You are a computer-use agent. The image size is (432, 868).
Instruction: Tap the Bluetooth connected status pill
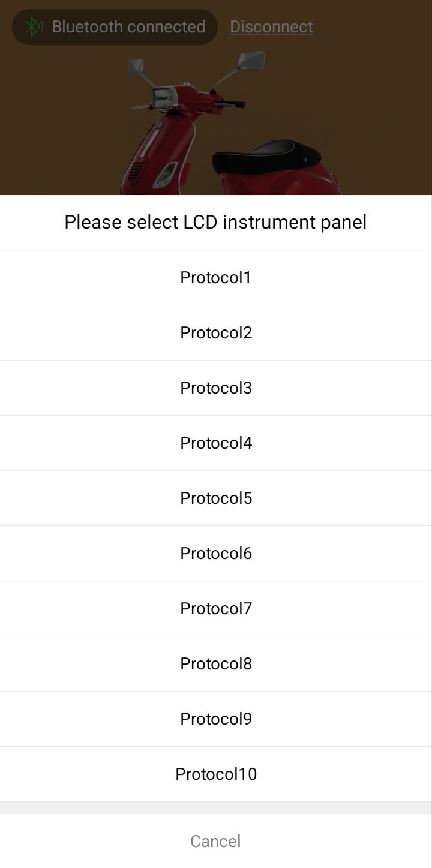coord(115,27)
